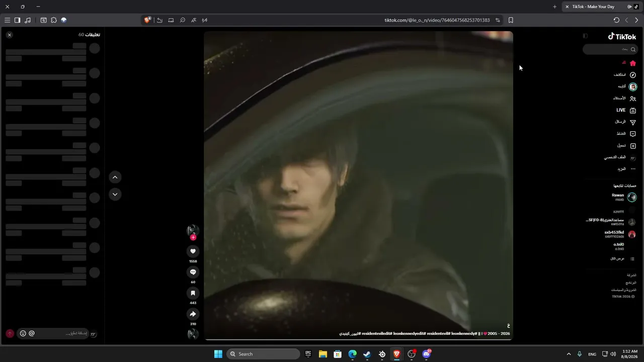Open the emoji picker in comment box
Viewport: 644px width, 362px height.
[23, 333]
